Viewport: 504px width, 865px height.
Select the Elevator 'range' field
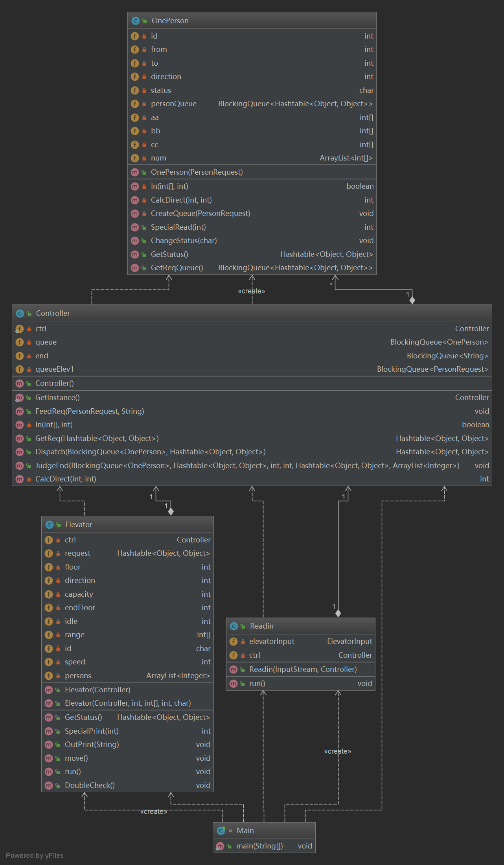[x=127, y=635]
